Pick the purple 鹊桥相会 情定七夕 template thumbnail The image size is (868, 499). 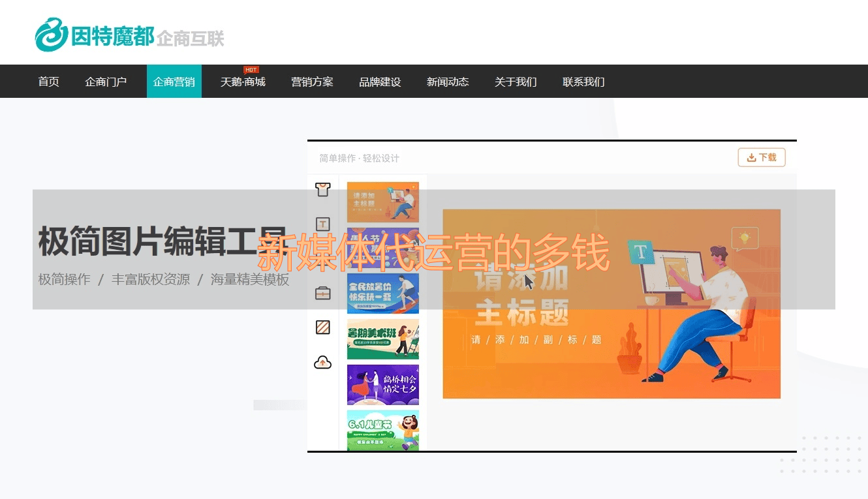pos(383,384)
